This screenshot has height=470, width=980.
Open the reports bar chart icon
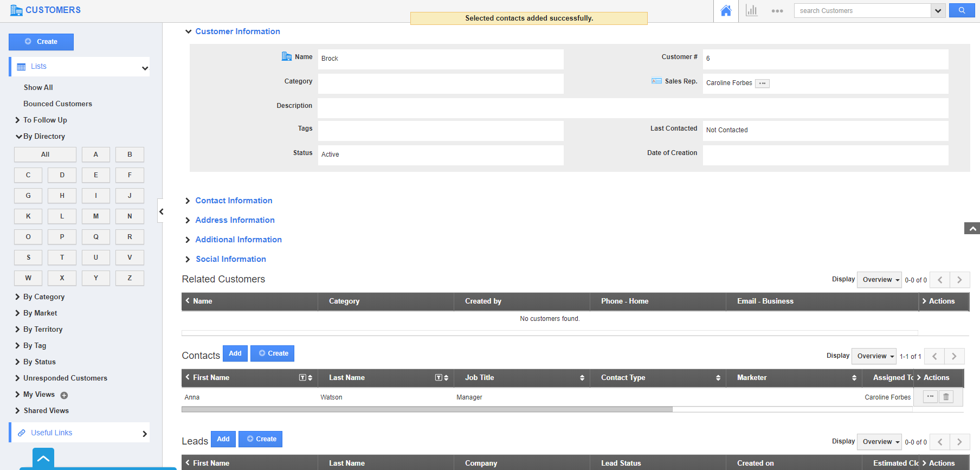[751, 11]
